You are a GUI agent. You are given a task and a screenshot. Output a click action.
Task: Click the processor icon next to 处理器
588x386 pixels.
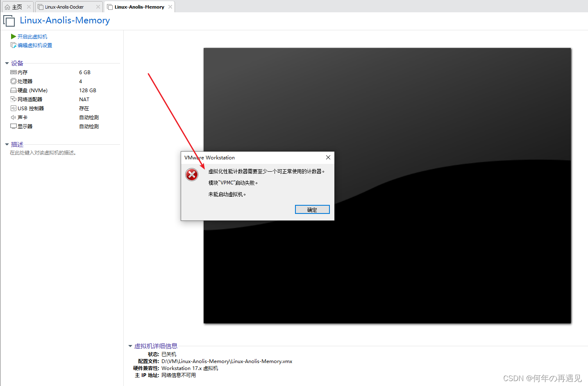tap(14, 81)
